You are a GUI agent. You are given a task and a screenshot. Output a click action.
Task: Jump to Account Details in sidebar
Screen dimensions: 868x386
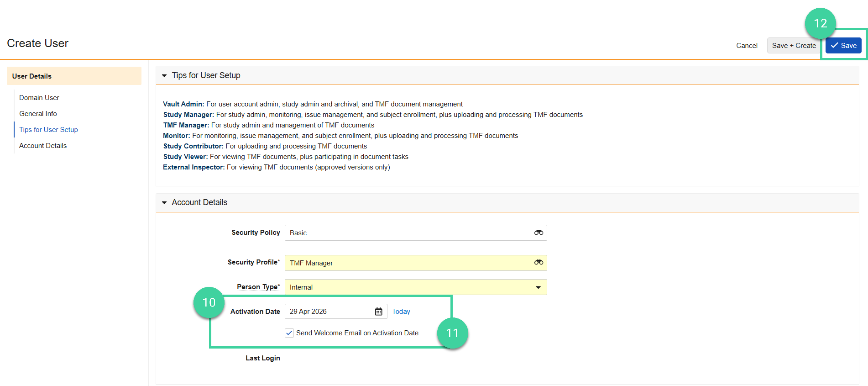[43, 146]
